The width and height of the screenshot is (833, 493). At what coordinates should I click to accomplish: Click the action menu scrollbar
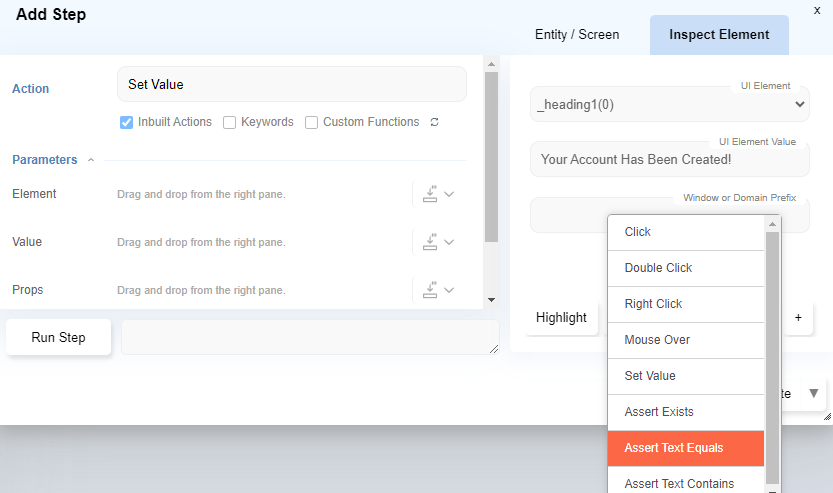pos(772,350)
